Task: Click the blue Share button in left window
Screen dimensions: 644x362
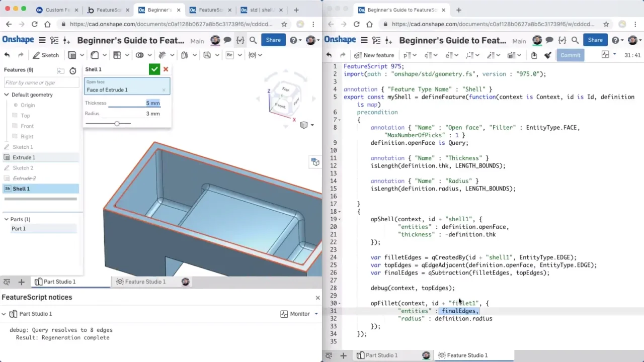Action: (x=273, y=40)
